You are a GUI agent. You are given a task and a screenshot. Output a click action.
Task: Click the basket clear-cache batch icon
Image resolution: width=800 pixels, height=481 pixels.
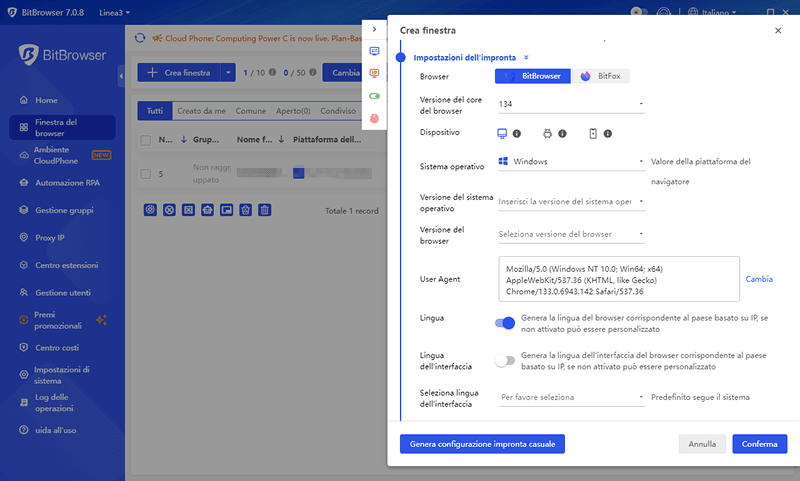pos(245,210)
